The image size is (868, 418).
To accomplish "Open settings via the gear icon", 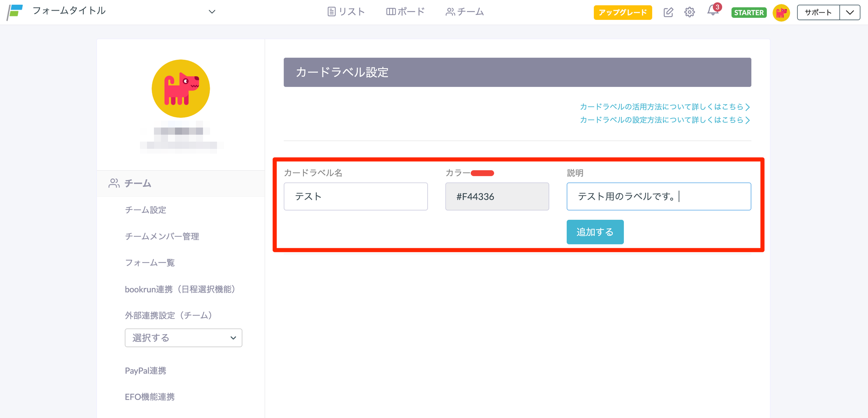I will [690, 12].
